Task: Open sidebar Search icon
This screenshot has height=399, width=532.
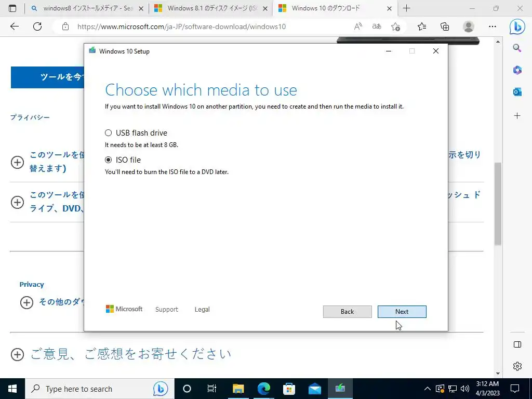Action: (517, 48)
